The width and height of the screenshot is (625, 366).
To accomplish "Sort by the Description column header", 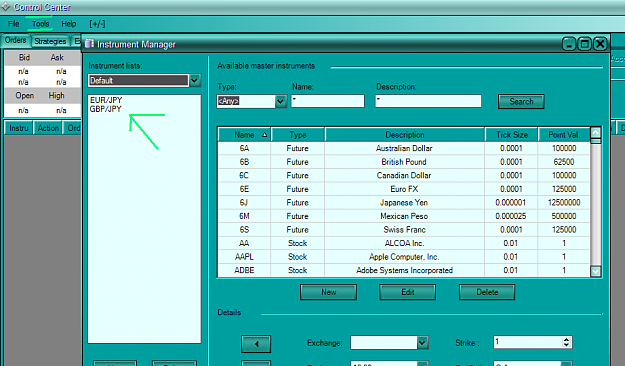I will [x=405, y=135].
